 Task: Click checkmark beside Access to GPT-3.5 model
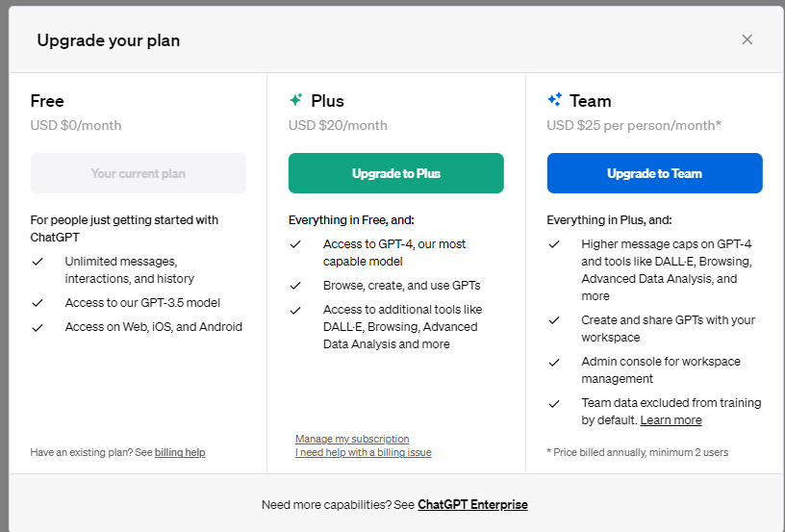(38, 303)
